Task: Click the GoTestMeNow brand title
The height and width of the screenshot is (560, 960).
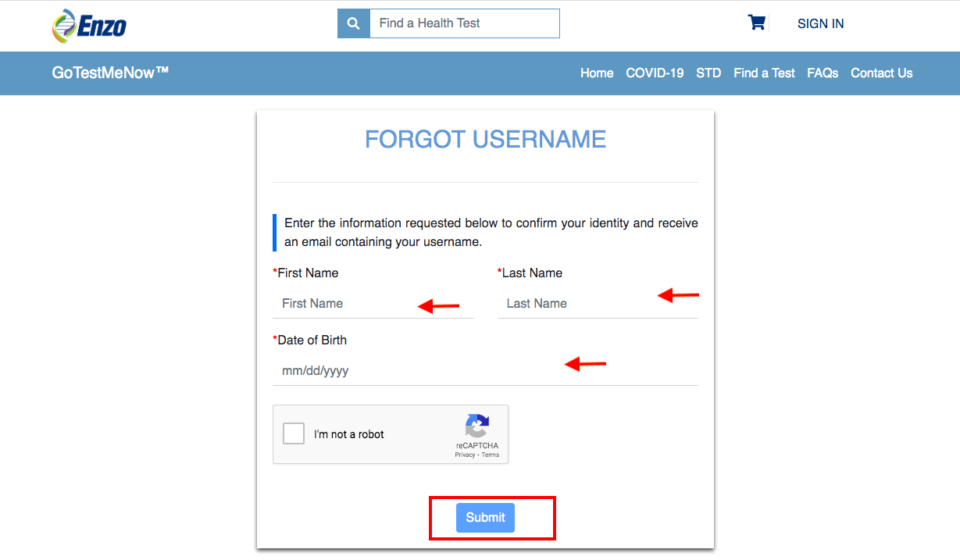Action: pos(110,73)
